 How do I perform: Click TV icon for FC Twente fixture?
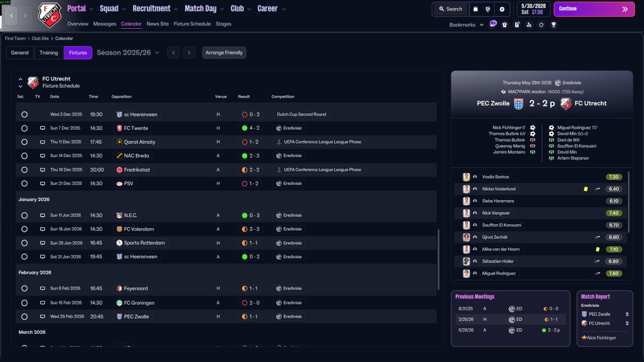43,128
